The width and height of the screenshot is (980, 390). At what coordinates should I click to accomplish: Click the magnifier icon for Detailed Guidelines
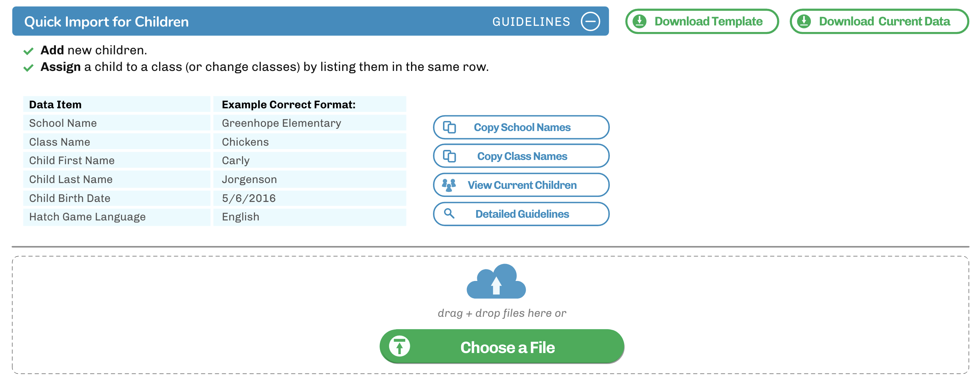point(449,213)
